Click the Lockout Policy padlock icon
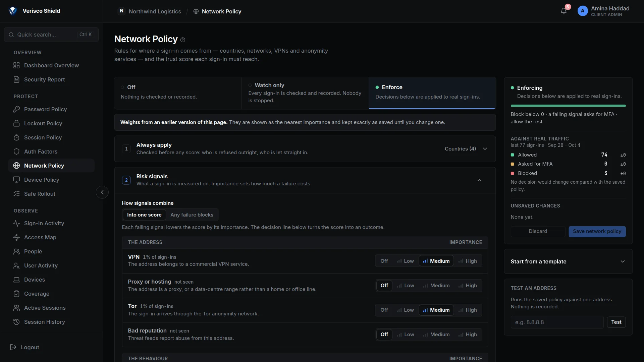644x362 pixels. pos(16,123)
